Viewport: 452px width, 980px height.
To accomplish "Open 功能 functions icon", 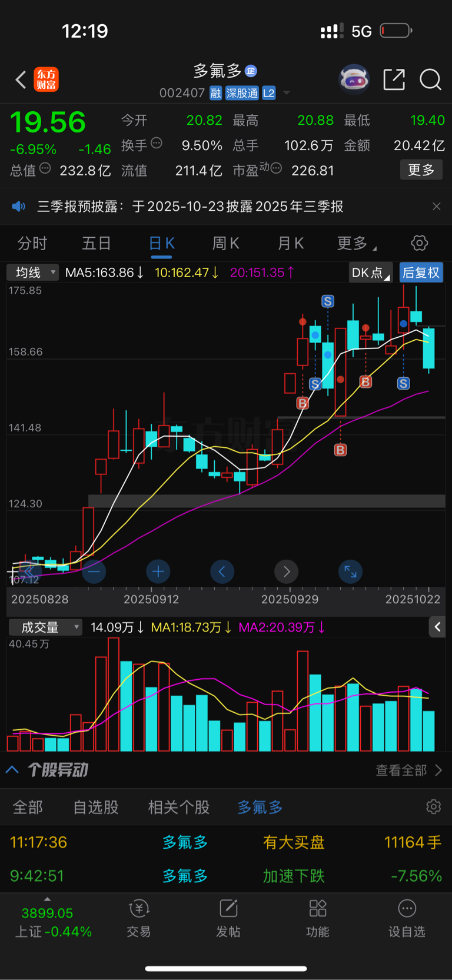I will click(x=318, y=919).
